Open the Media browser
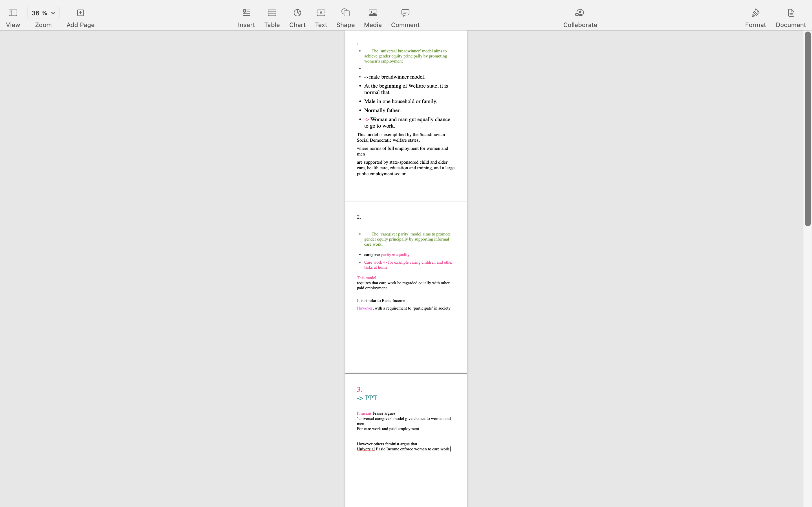812x507 pixels. point(372,13)
